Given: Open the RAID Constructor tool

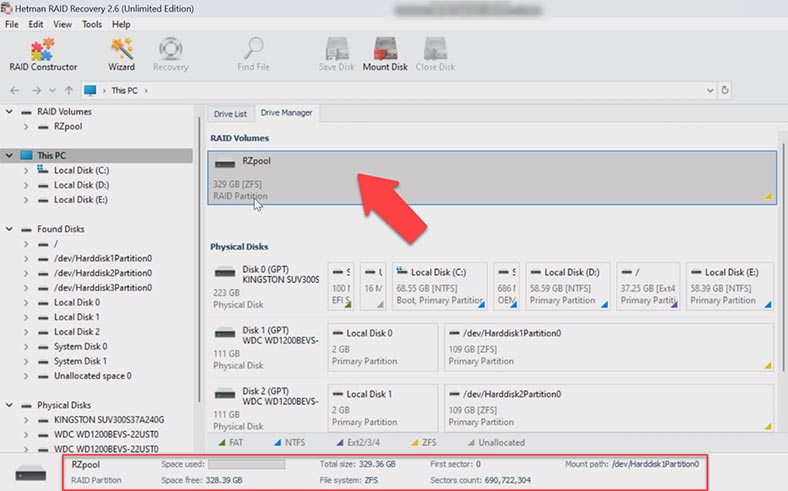Looking at the screenshot, I should 43,54.
